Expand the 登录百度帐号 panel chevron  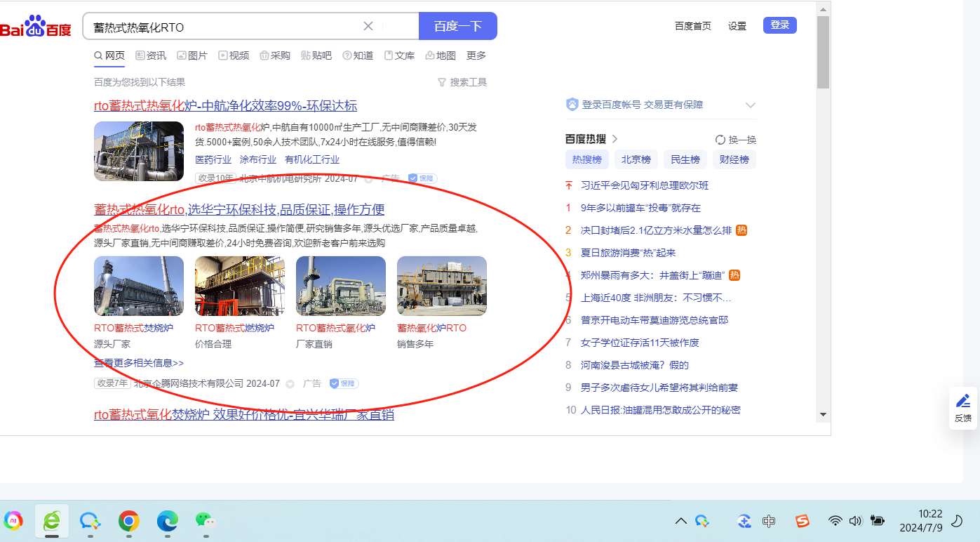[750, 105]
